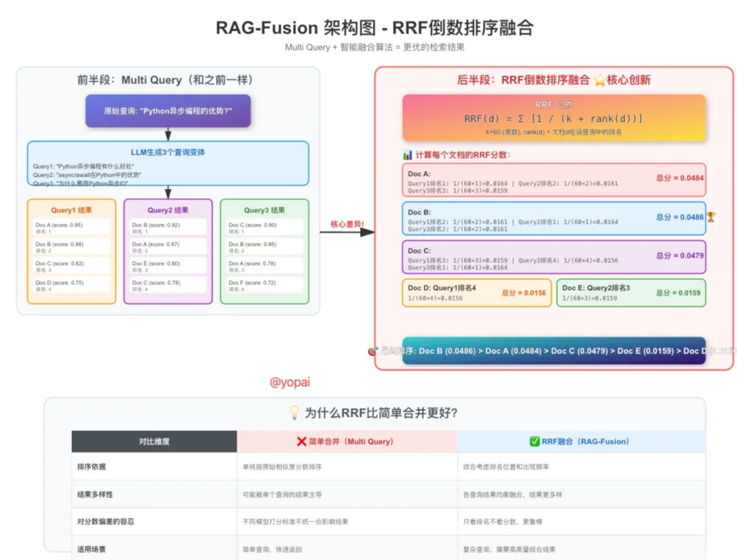
Task: Select Doc A (score: 0.78) row in Query3
Action: pos(264,266)
